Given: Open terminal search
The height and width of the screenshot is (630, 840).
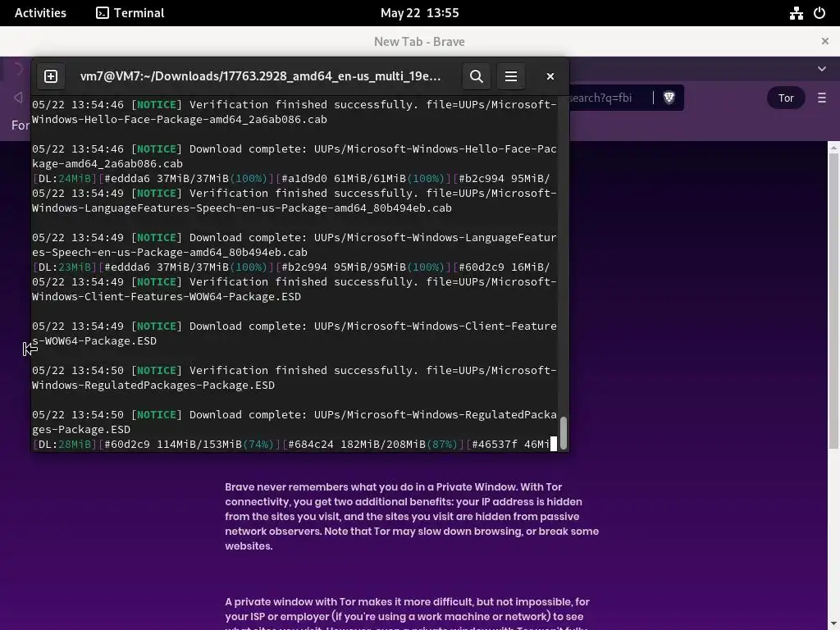Looking at the screenshot, I should (x=477, y=76).
